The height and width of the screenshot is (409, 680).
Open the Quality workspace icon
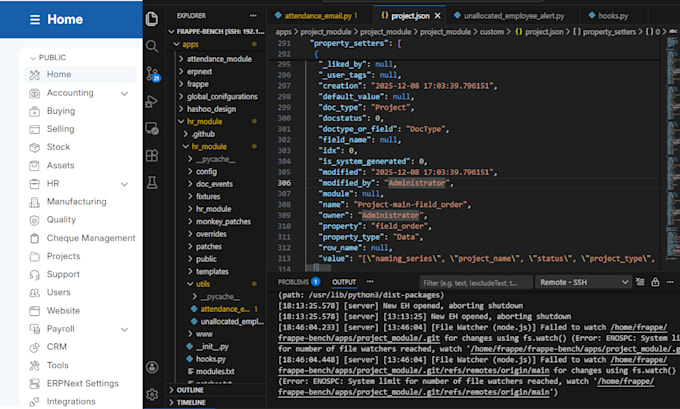coord(34,220)
